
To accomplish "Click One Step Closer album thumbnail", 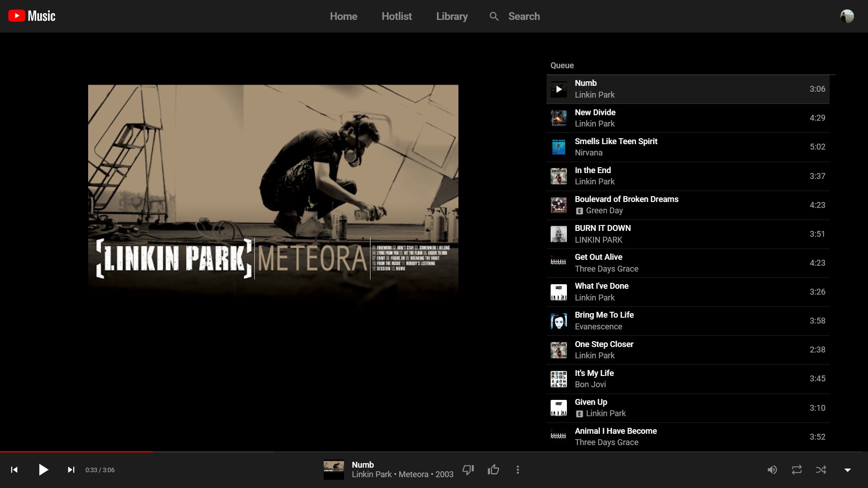I will (559, 350).
